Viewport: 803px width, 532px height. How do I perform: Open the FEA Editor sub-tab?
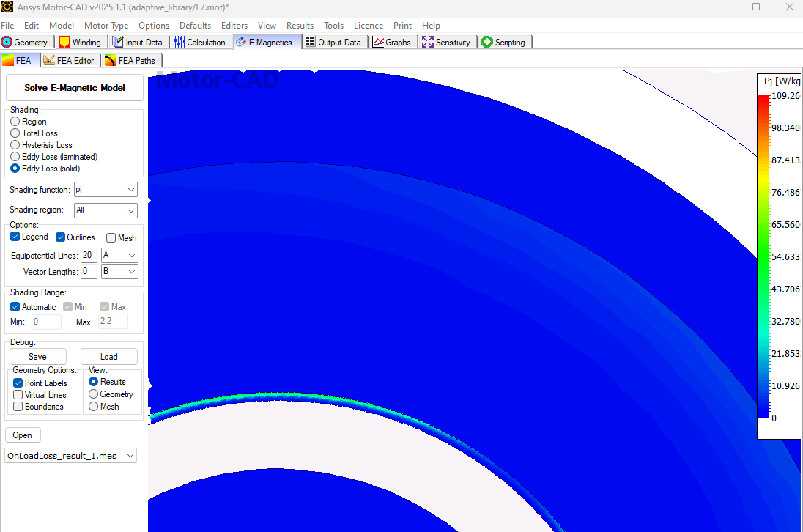(x=69, y=60)
